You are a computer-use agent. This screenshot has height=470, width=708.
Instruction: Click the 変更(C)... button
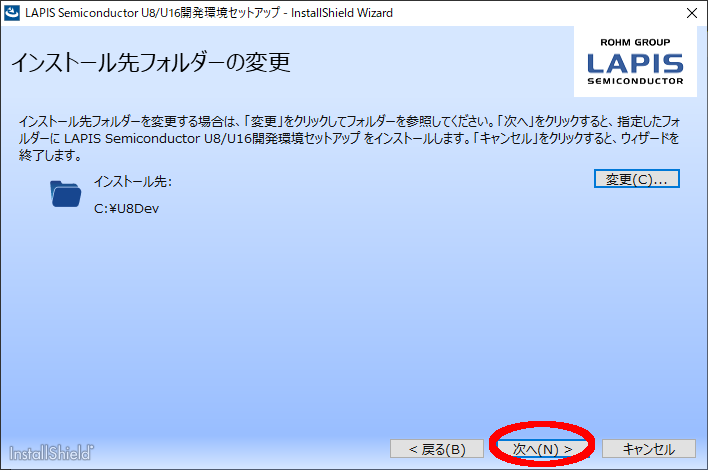pyautogui.click(x=637, y=179)
